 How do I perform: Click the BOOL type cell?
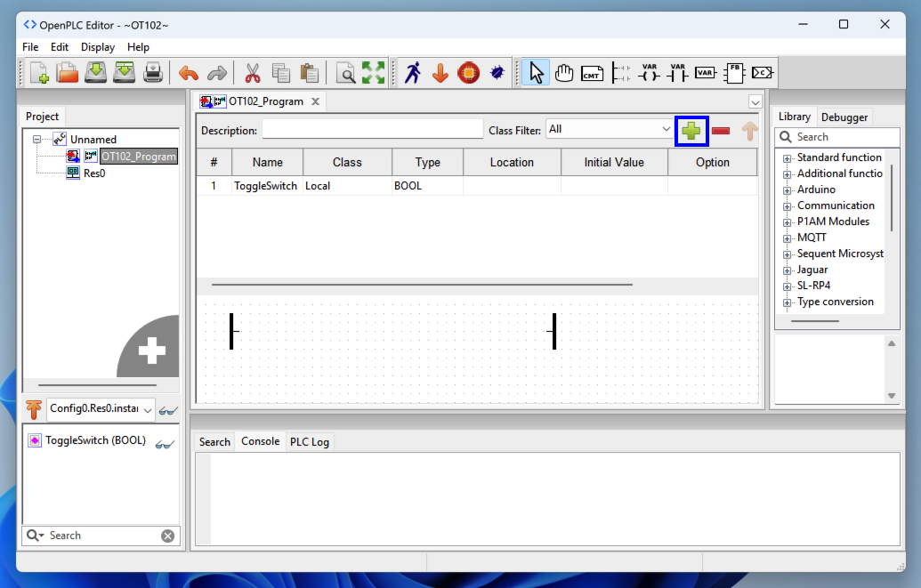[427, 186]
